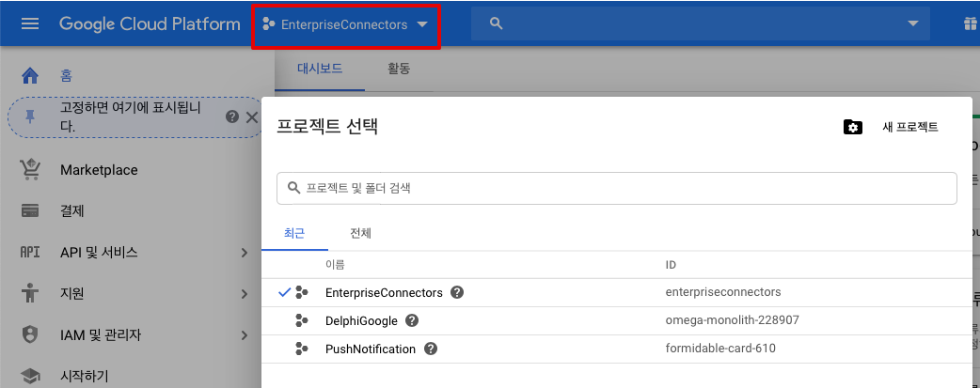Screen dimensions: 980x388
Task: Click the IAM shield icon
Action: pyautogui.click(x=30, y=334)
